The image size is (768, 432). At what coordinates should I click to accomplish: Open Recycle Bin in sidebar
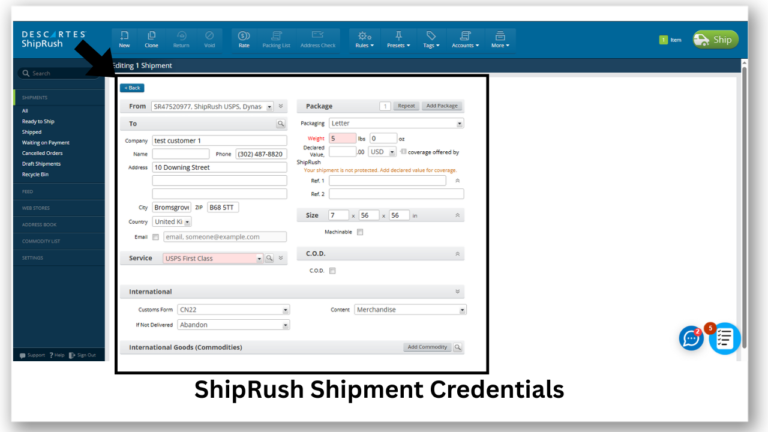pyautogui.click(x=35, y=174)
